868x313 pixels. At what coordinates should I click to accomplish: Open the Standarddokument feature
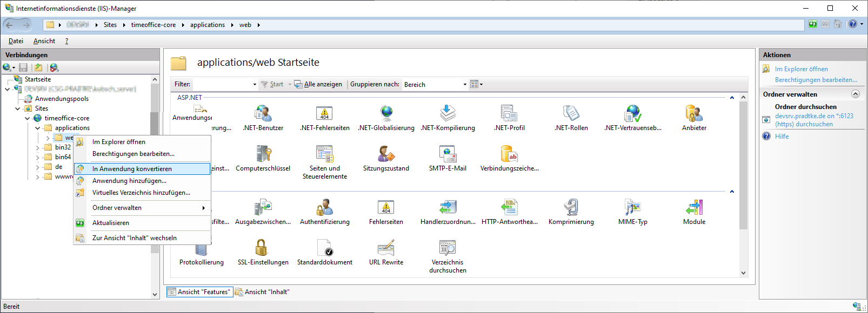point(324,253)
